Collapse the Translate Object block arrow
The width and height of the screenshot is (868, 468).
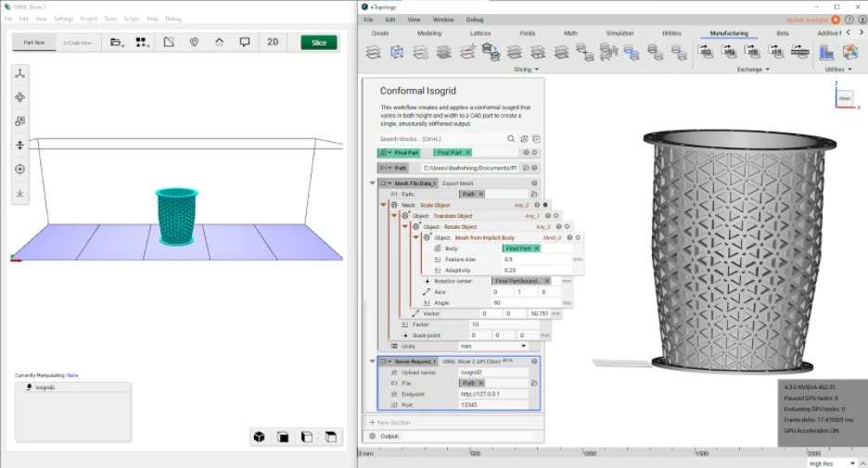394,216
